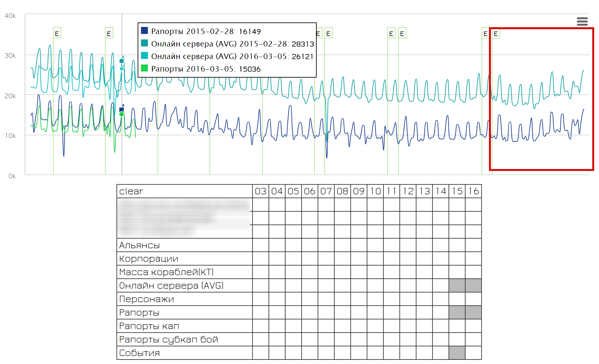The height and width of the screenshot is (364, 599).
Task: Enable События cell for year 16
Action: click(474, 353)
